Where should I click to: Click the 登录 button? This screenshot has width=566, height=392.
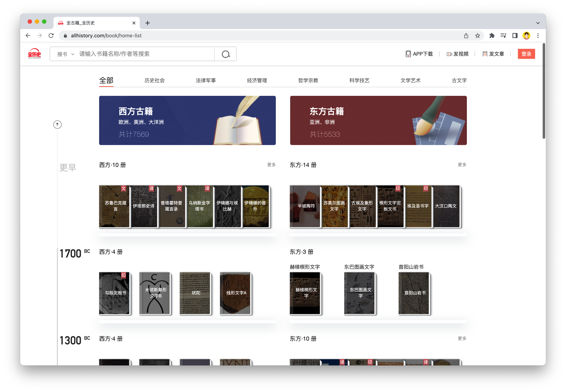pyautogui.click(x=526, y=54)
